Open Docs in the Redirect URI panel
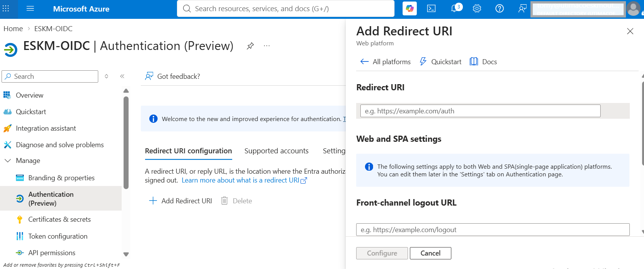The width and height of the screenshot is (644, 269). pos(483,61)
